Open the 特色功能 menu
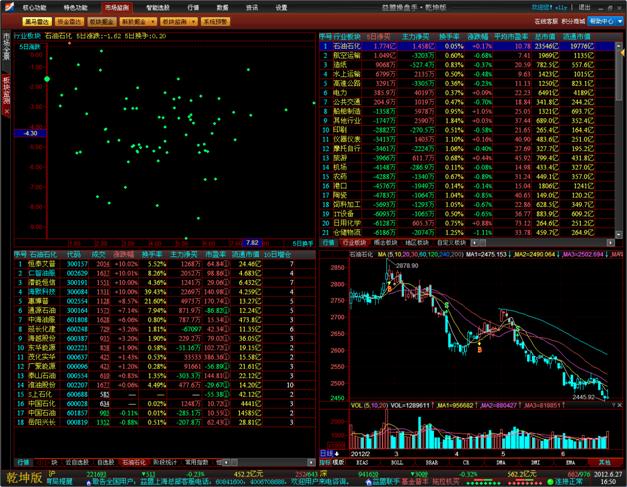The height and width of the screenshot is (487, 627). (75, 8)
